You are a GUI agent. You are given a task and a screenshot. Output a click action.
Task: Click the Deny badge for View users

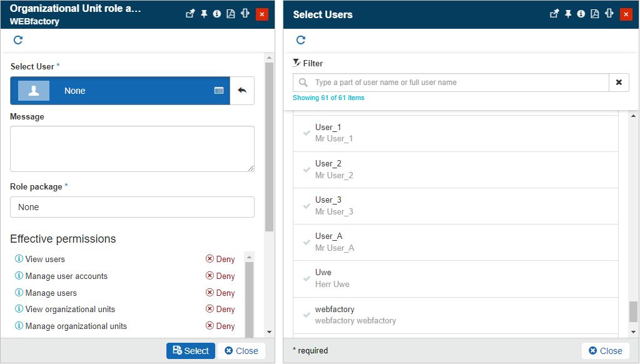coord(220,259)
